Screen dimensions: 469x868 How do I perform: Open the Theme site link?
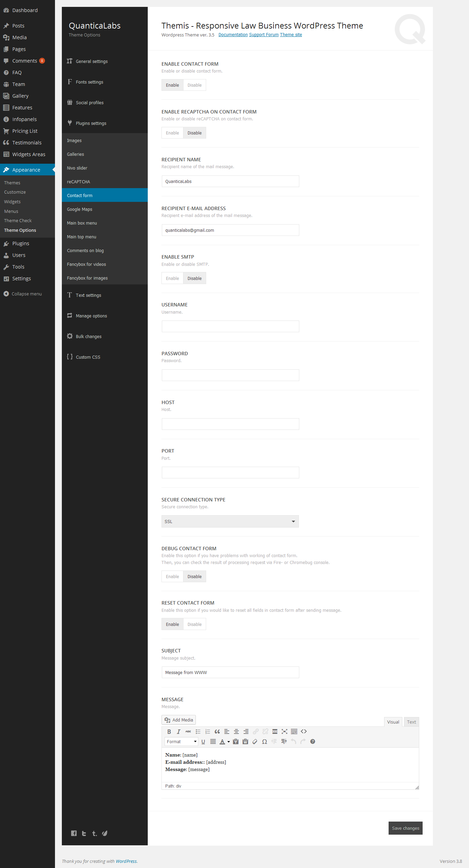tap(291, 35)
